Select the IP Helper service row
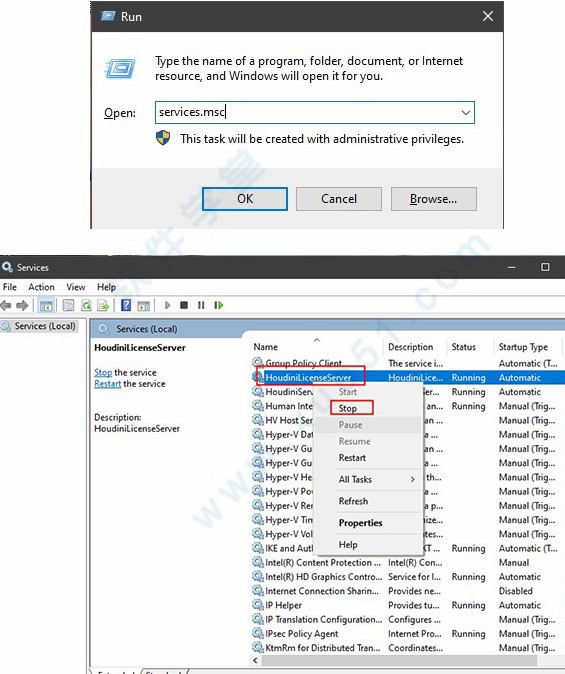Image resolution: width=565 pixels, height=674 pixels. tap(408, 605)
